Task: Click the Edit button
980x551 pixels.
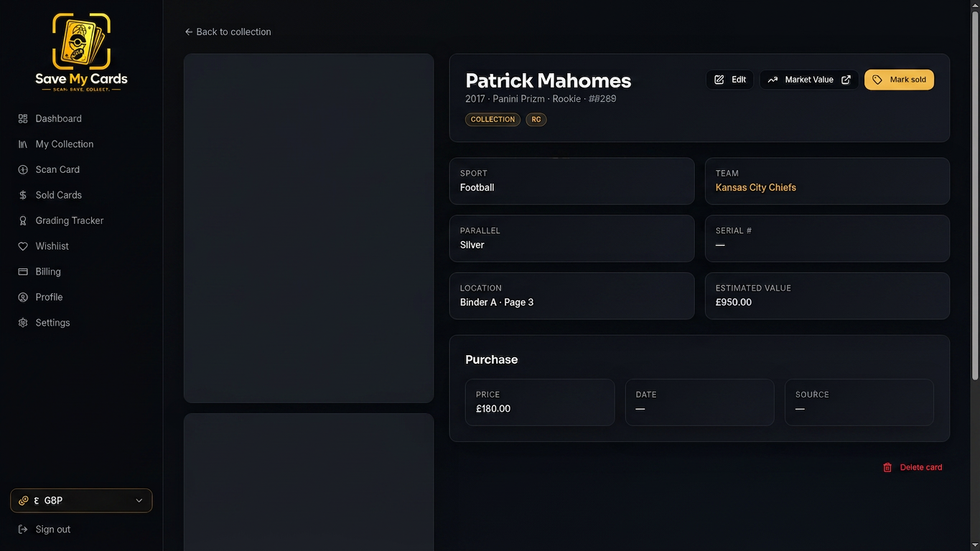Action: pyautogui.click(x=730, y=80)
